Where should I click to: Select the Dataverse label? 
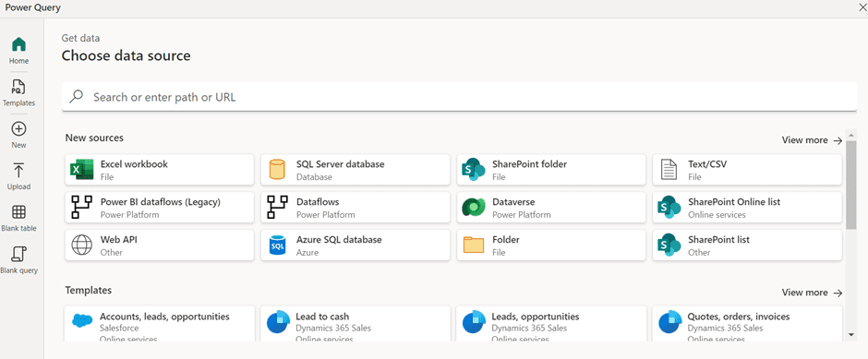pos(513,202)
